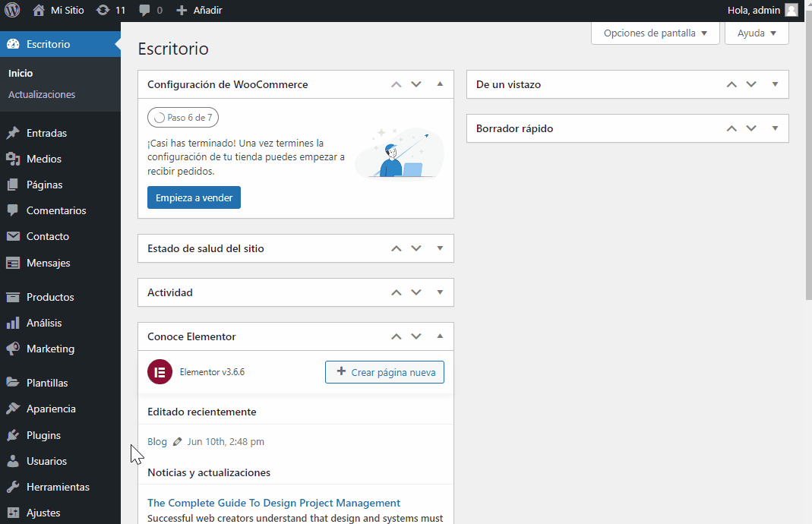This screenshot has height=524, width=812.
Task: Open Mi Sitio home icon link
Action: click(x=39, y=10)
